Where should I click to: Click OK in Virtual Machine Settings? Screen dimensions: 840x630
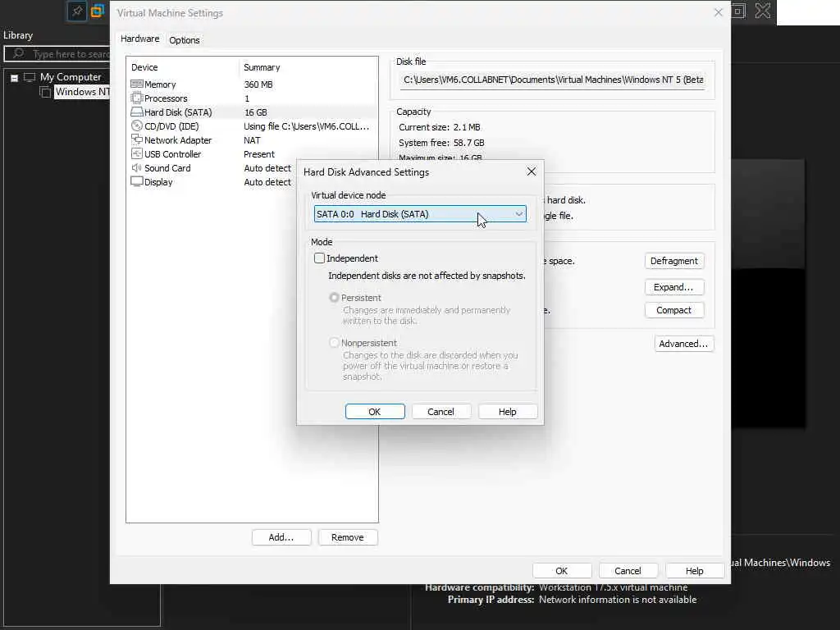click(561, 571)
